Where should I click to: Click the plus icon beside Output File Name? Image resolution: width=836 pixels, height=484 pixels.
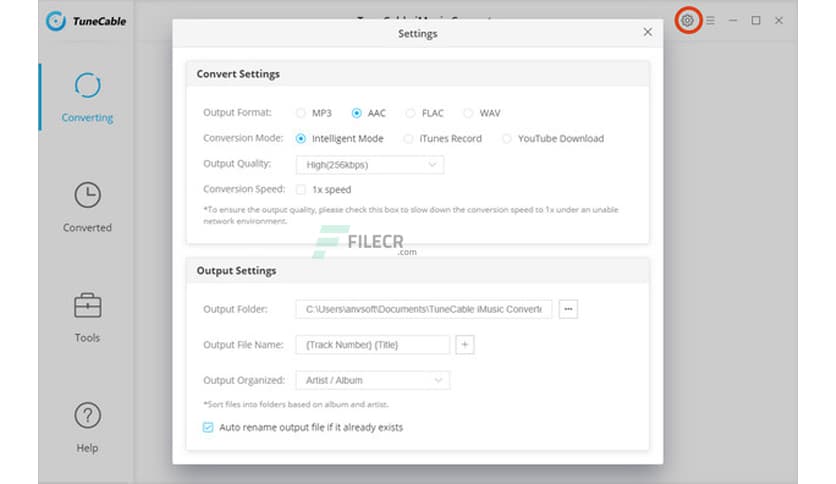(x=464, y=345)
